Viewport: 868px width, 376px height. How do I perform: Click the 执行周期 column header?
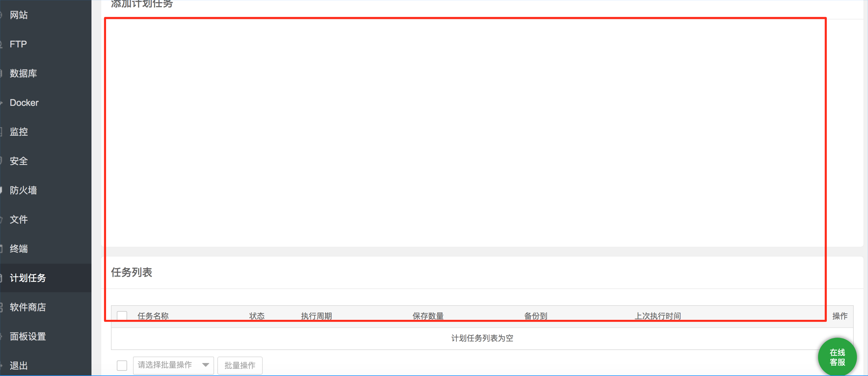316,316
